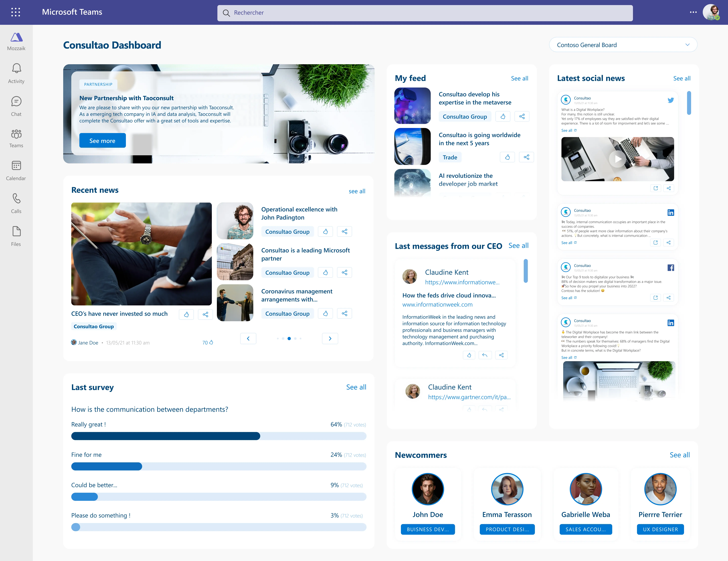Select the active carousel pagination dot
Screen dimensions: 728x561
tap(289, 339)
